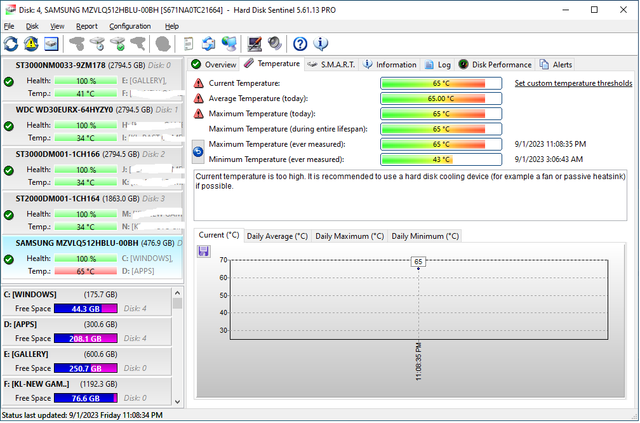
Task: Select disk ST3000DM001-1CH166 in the list
Action: click(92, 168)
